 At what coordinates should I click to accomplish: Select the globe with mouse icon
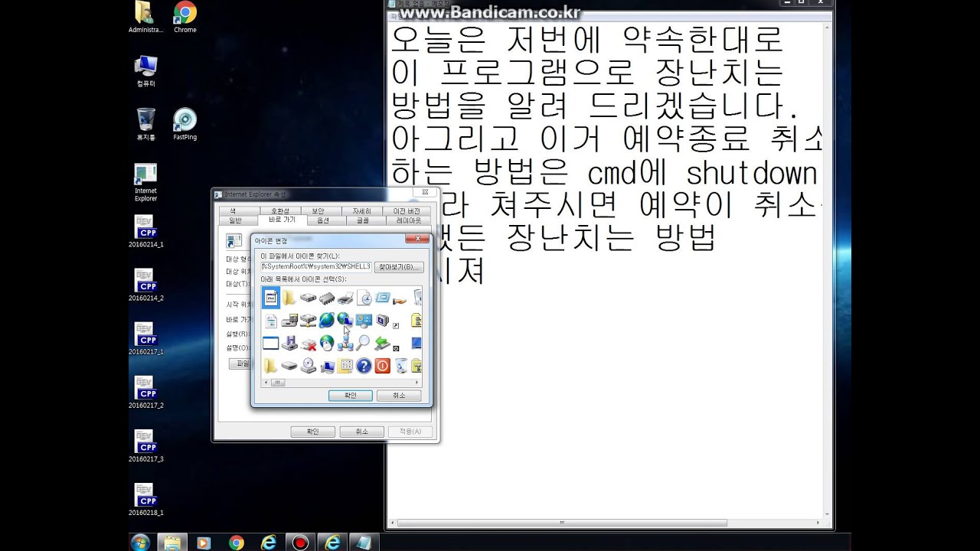click(327, 343)
